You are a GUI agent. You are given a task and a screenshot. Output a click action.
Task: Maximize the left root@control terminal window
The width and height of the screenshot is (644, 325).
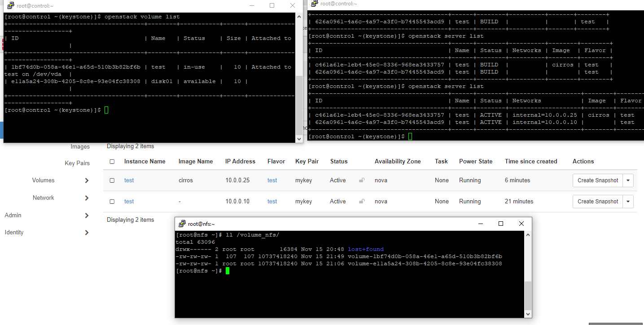point(272,5)
